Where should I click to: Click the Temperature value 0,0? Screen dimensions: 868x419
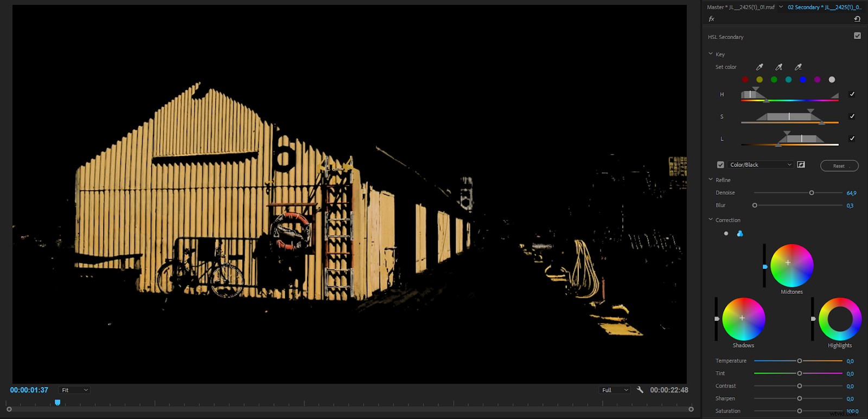(x=850, y=361)
